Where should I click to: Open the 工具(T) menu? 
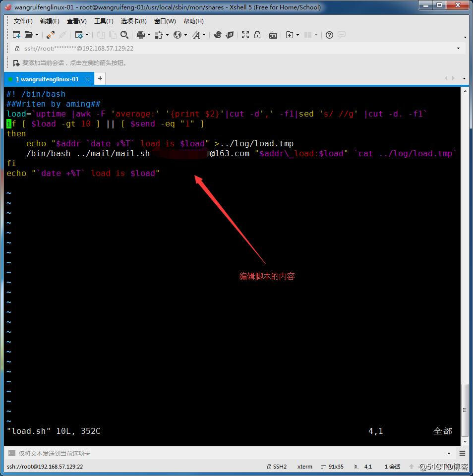point(104,21)
